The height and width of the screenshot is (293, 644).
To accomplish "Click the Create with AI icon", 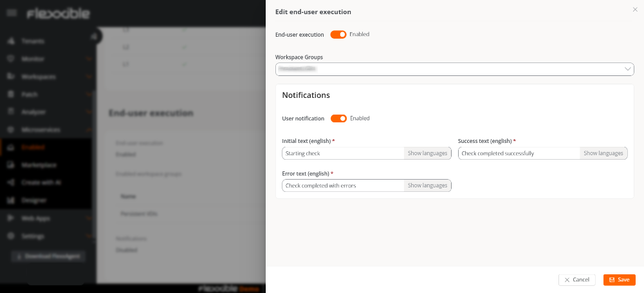I will (x=11, y=182).
